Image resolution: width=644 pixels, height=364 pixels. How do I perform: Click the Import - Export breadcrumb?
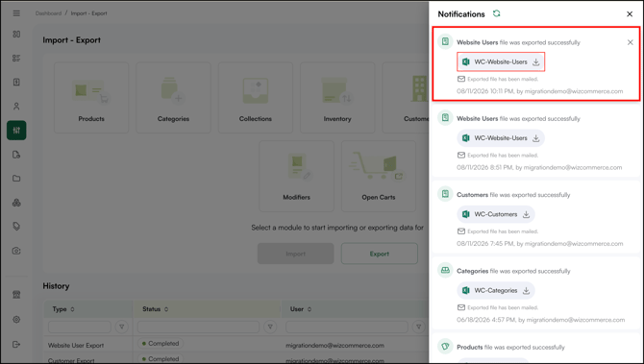click(88, 13)
